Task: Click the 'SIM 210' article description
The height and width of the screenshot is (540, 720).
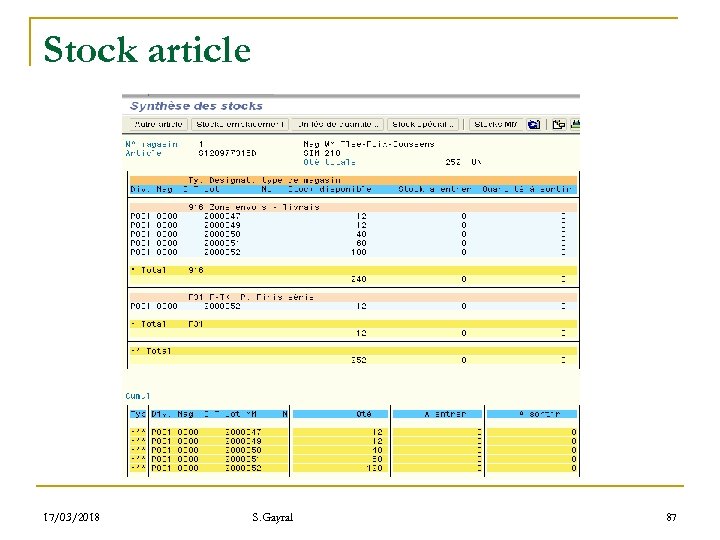Action: point(321,153)
